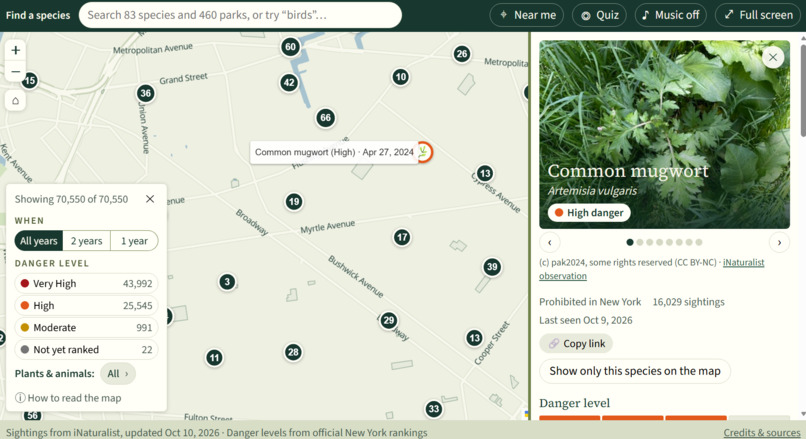Click the High danger badge
Image resolution: width=806 pixels, height=439 pixels.
pyautogui.click(x=589, y=213)
